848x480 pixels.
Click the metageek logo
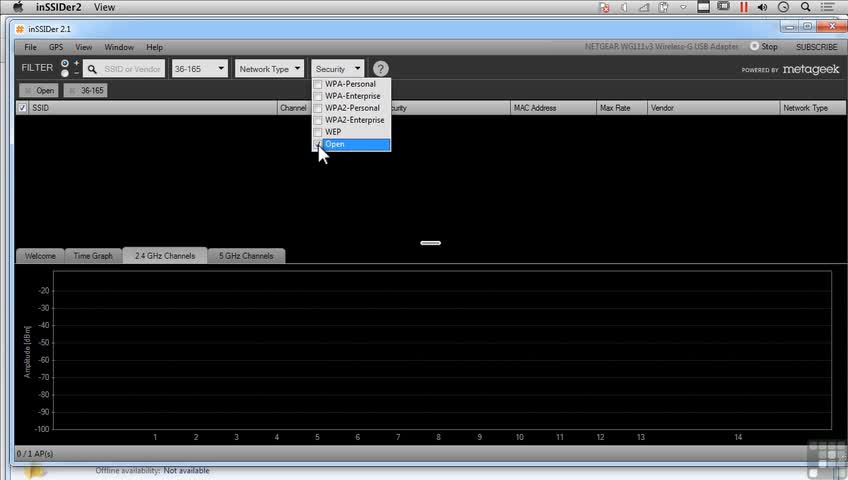(x=811, y=69)
